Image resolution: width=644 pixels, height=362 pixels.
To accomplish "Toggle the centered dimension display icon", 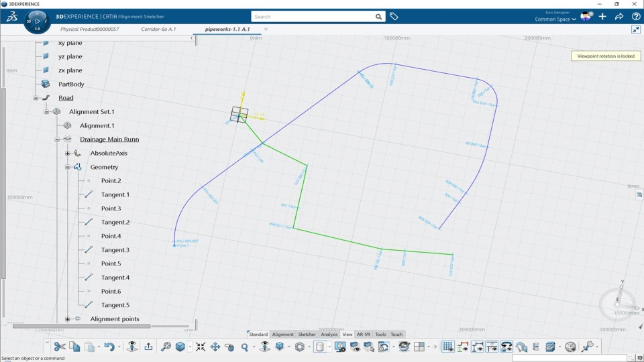I will click(492, 347).
